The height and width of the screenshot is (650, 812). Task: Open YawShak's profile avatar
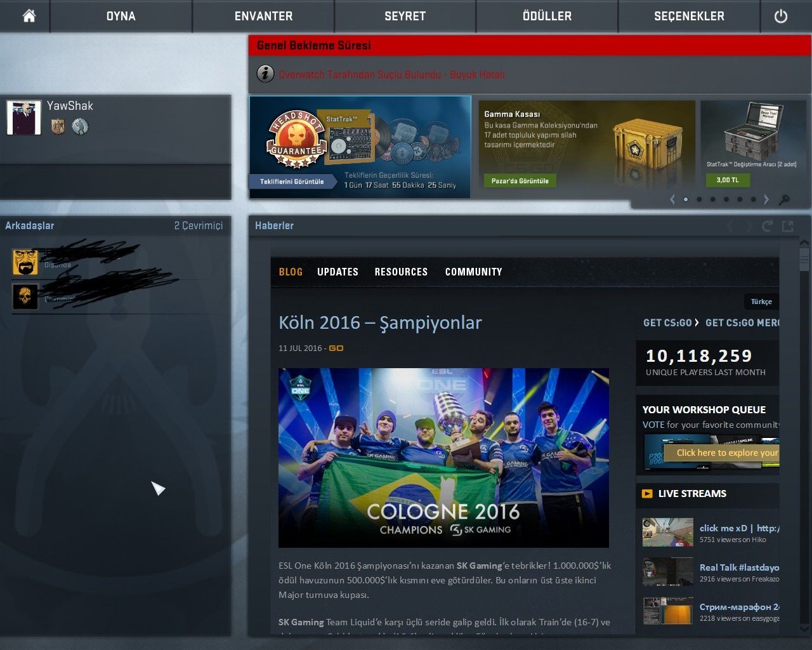click(x=24, y=117)
